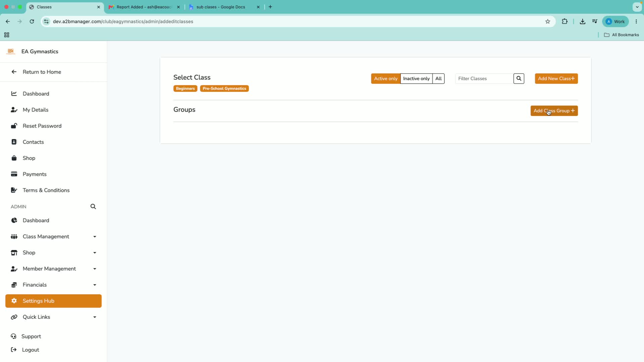
Task: Go back with the browser back arrow
Action: tap(8, 21)
